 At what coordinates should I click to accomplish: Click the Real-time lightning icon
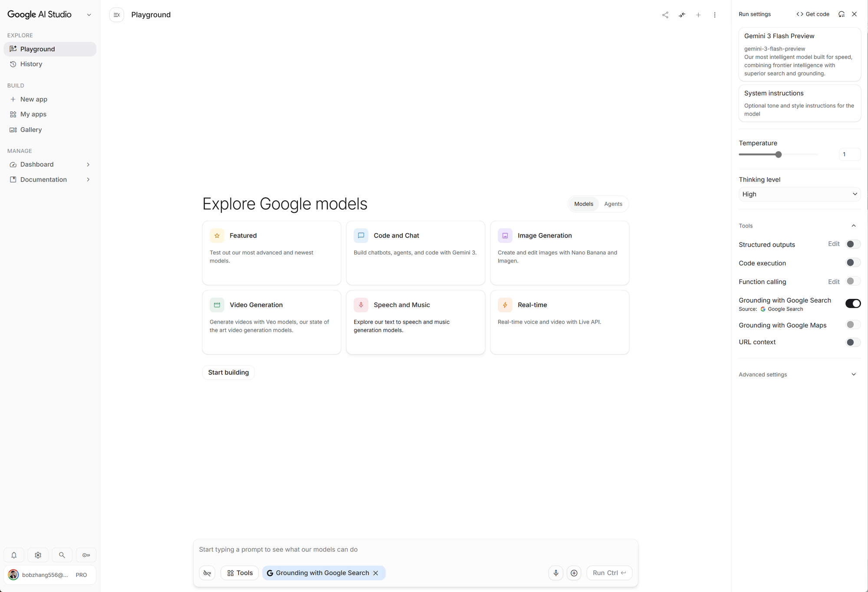(505, 305)
